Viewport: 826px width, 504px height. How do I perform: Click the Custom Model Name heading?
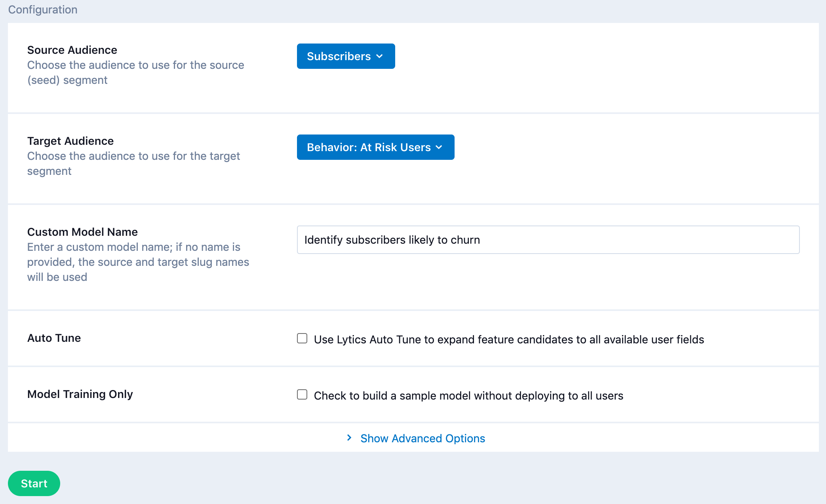[x=82, y=232]
